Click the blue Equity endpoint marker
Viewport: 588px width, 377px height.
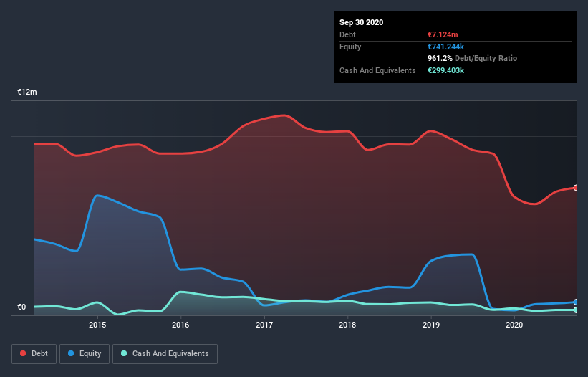[x=576, y=302]
